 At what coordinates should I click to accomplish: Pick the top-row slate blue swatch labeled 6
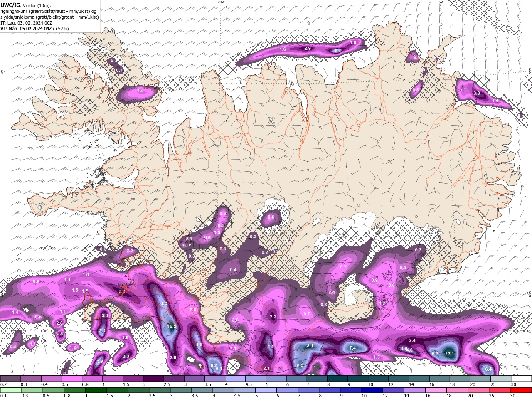coord(297,378)
